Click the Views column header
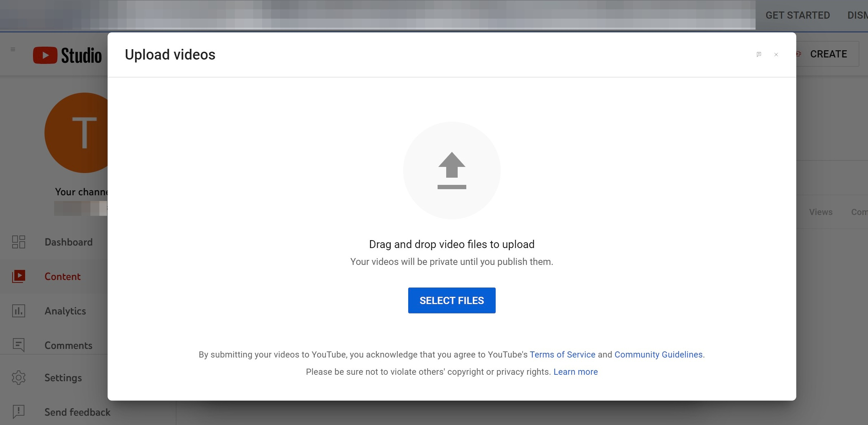 (x=821, y=212)
